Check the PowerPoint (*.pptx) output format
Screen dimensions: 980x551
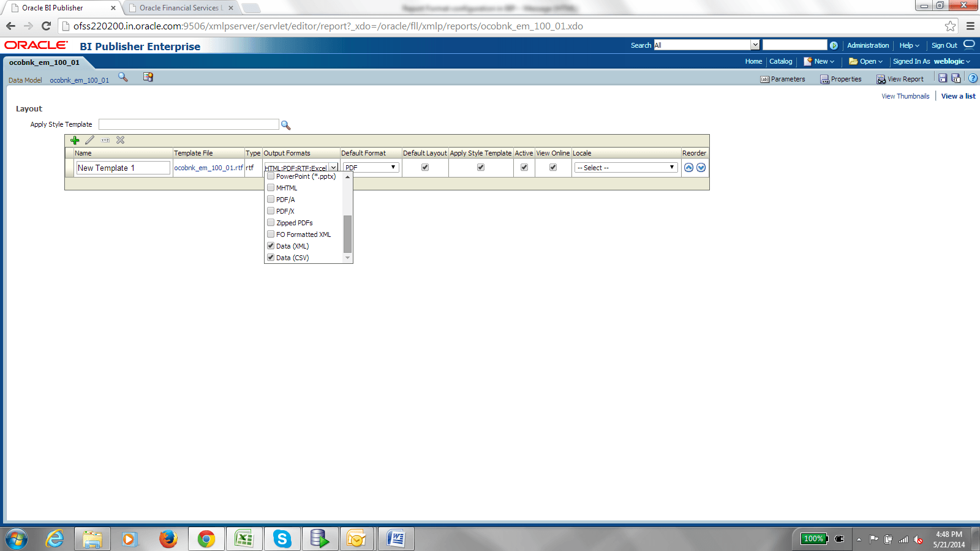(x=271, y=176)
